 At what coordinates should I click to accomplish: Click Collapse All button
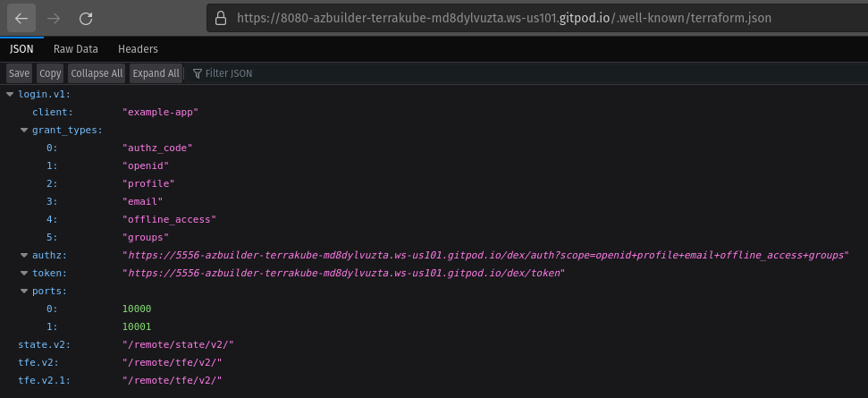coord(97,73)
